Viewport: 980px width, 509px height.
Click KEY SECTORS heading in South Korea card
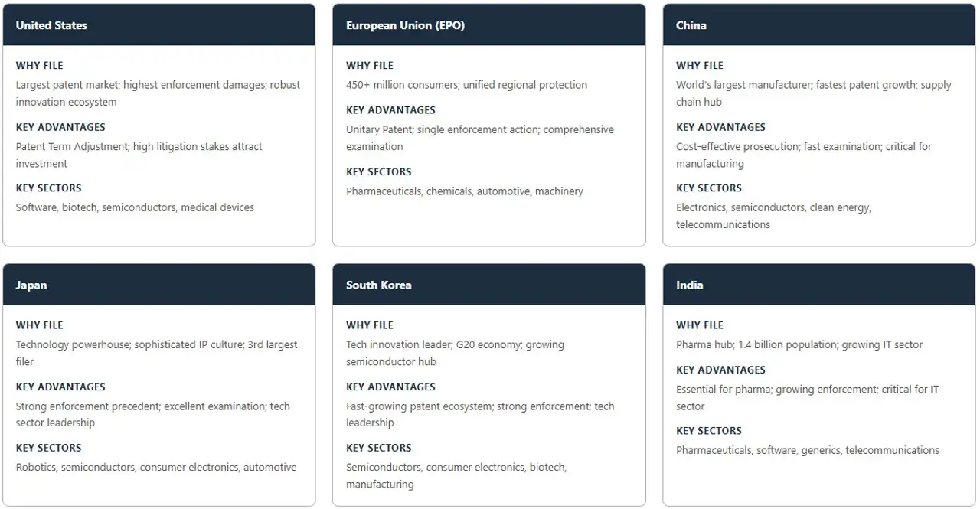[379, 448]
